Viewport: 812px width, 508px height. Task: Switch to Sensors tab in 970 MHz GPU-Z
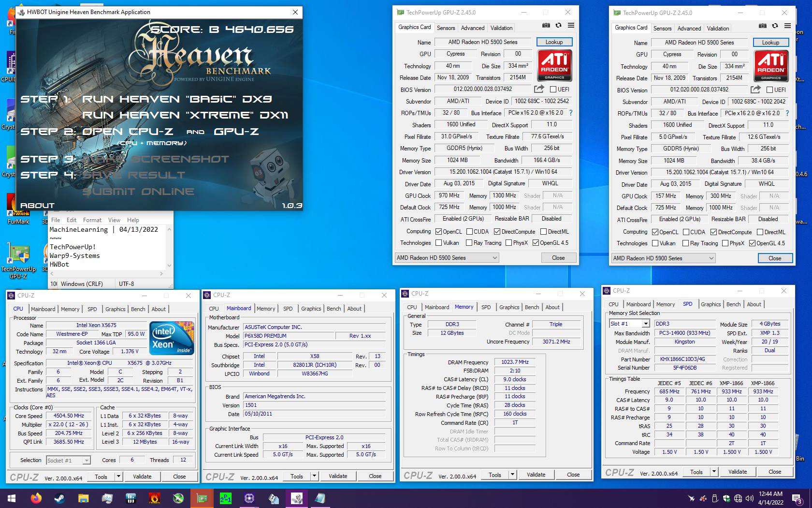(x=446, y=28)
